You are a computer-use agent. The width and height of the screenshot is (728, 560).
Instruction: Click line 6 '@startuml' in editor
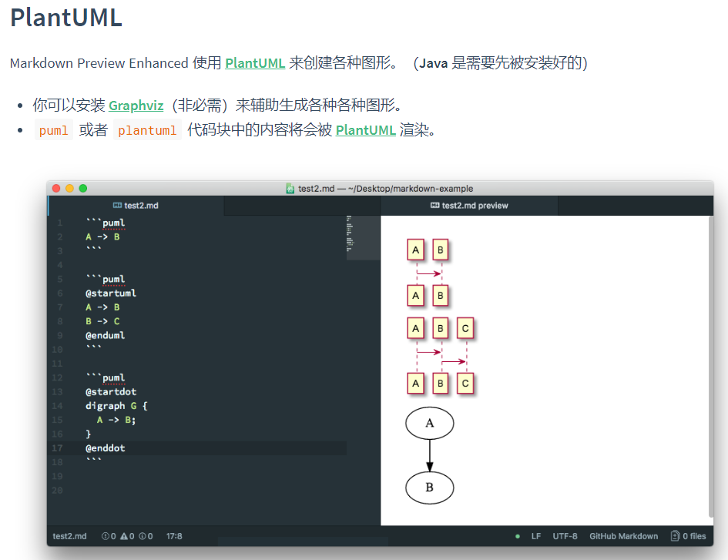click(x=110, y=293)
